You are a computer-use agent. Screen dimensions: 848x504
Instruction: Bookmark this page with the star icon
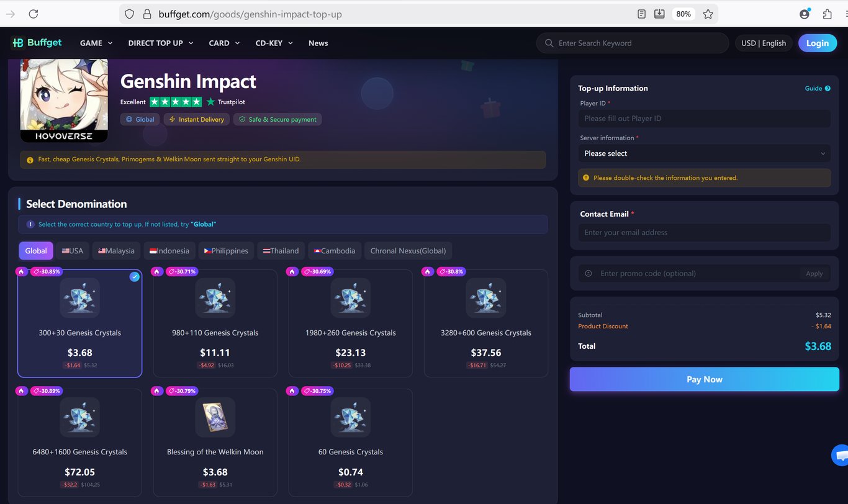(708, 14)
